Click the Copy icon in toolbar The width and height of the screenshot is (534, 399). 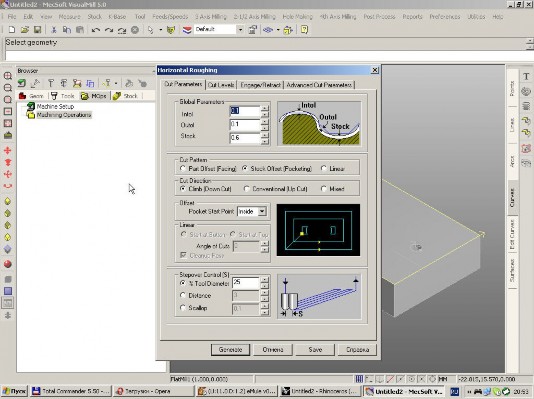[67, 30]
